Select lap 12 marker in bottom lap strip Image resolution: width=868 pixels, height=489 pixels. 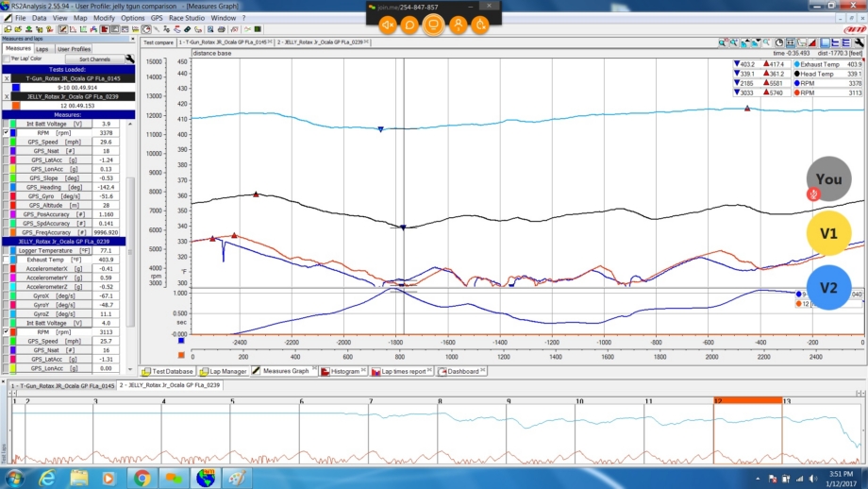pyautogui.click(x=748, y=400)
